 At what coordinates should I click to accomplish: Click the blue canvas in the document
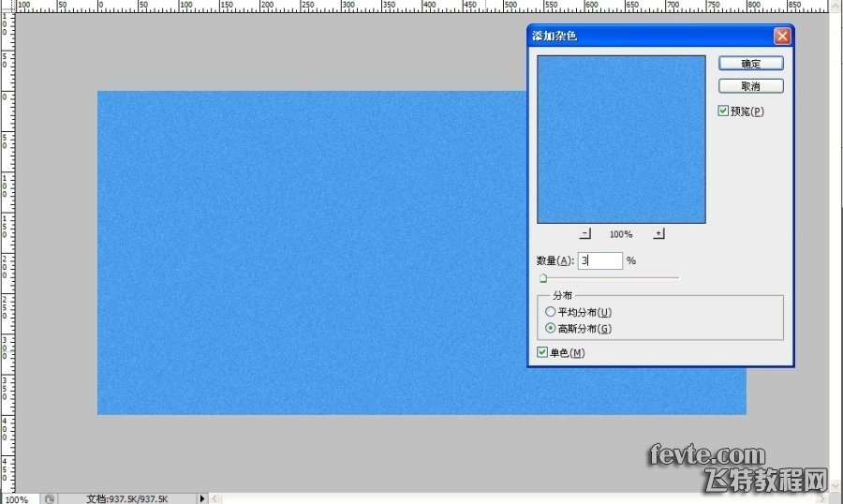312,253
